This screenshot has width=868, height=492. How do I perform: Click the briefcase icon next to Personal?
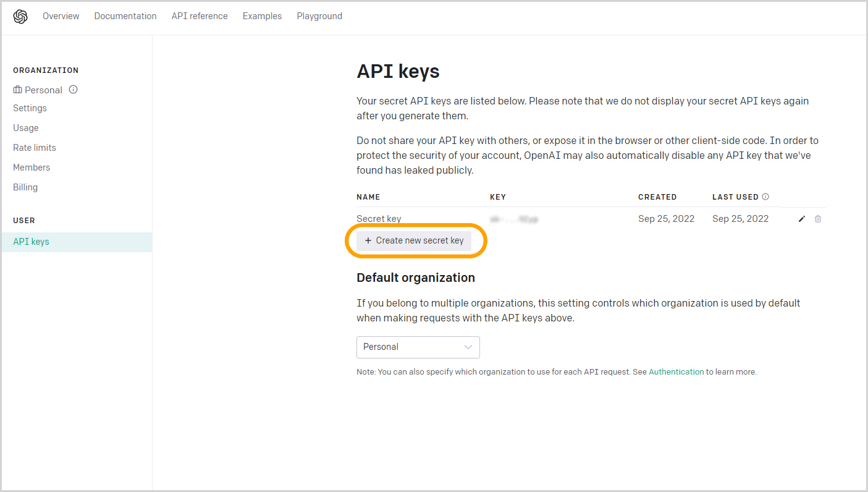17,90
